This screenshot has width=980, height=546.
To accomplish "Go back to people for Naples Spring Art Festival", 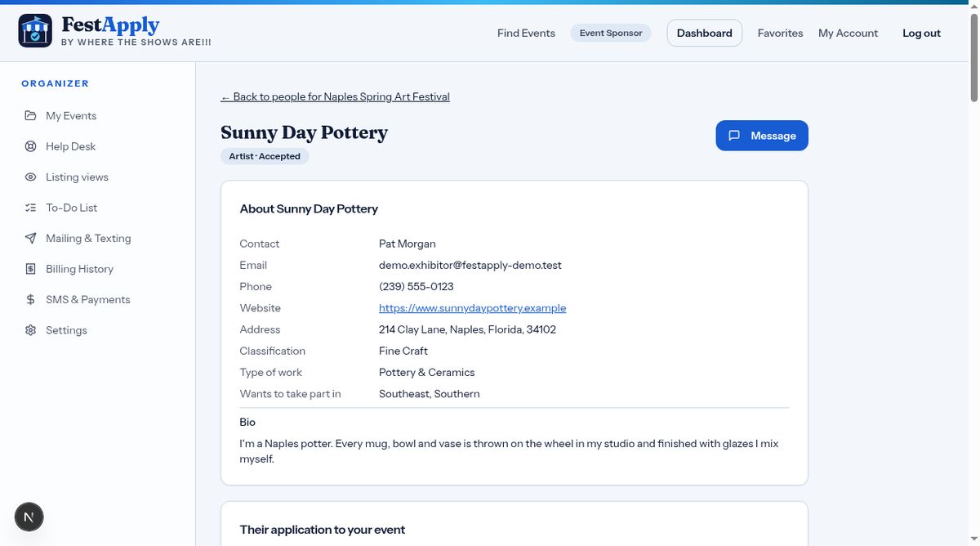I will click(x=335, y=96).
